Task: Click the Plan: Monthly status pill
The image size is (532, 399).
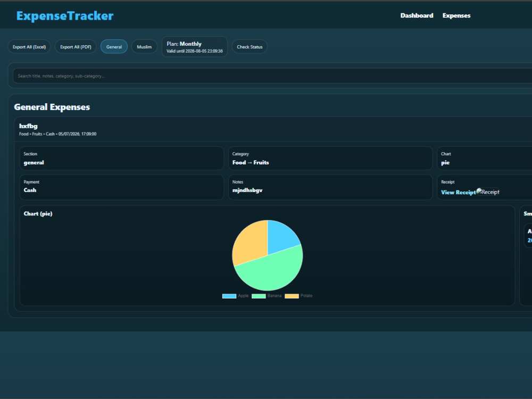Action: (194, 47)
